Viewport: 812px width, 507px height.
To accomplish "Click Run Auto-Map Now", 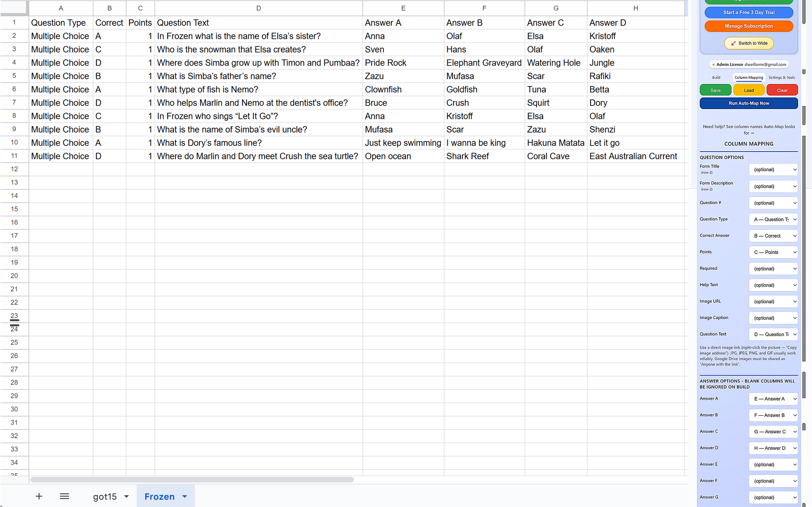I will click(749, 103).
